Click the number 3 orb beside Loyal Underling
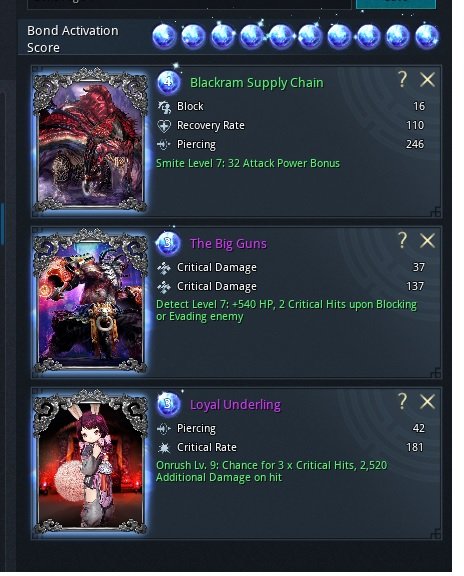 click(x=168, y=404)
